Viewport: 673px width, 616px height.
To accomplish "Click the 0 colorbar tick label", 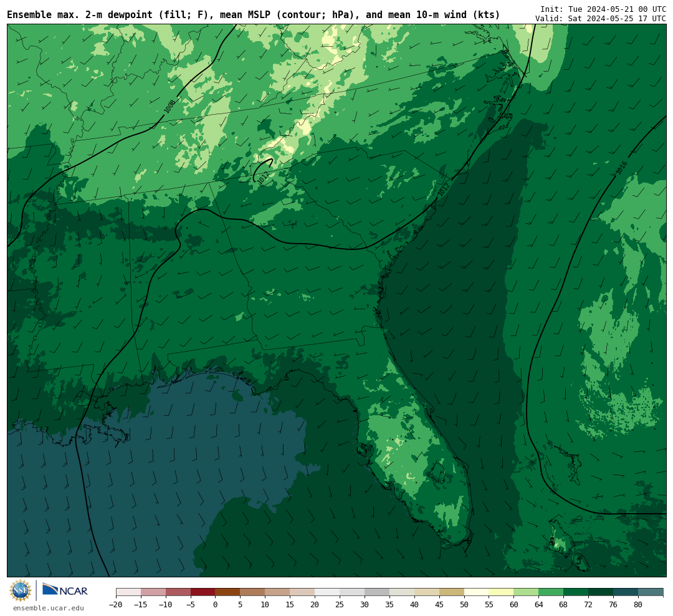I will pos(216,604).
